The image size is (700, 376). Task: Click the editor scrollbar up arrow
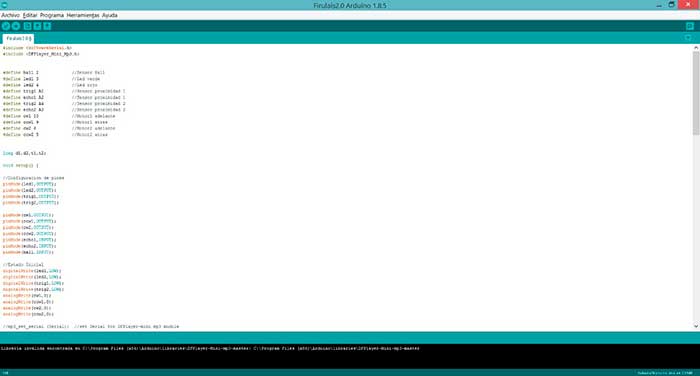coord(696,47)
